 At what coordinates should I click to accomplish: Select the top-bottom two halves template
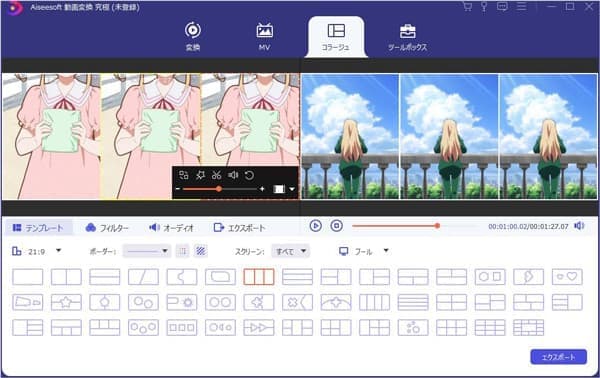tap(105, 277)
